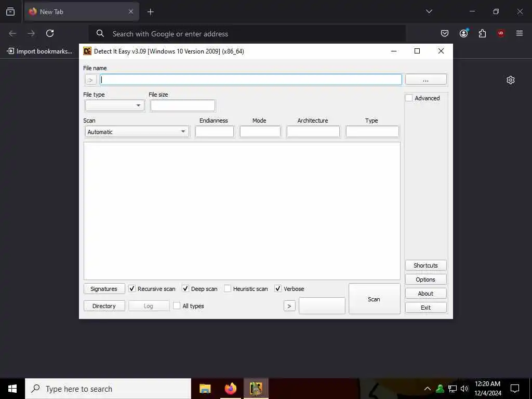Open the About dialog
Screen dimensions: 532x399
point(426,294)
